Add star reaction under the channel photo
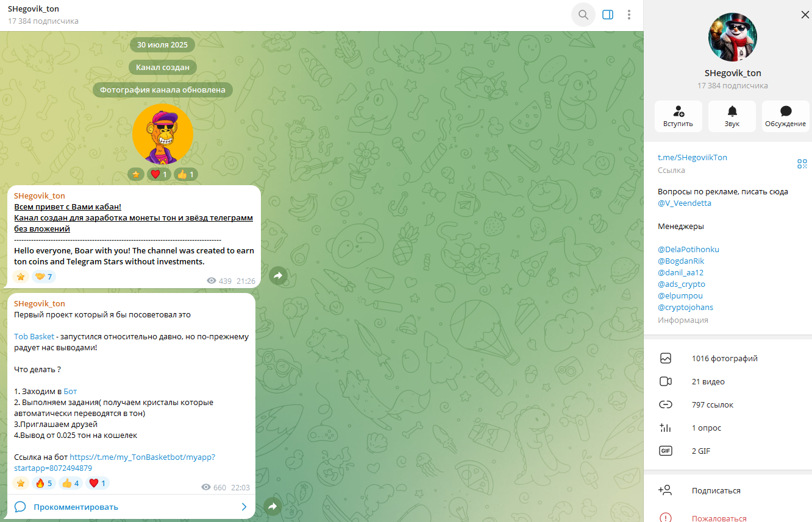The width and height of the screenshot is (812, 522). [136, 174]
